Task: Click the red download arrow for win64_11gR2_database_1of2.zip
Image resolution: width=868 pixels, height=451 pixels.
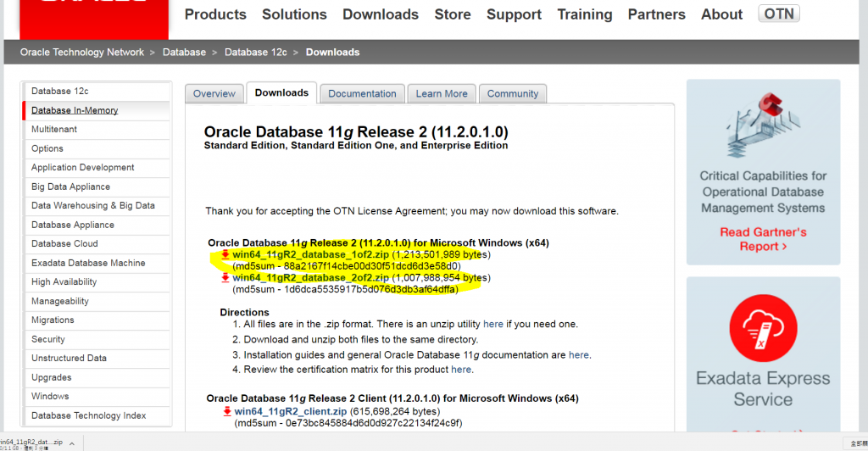Action: coord(225,254)
